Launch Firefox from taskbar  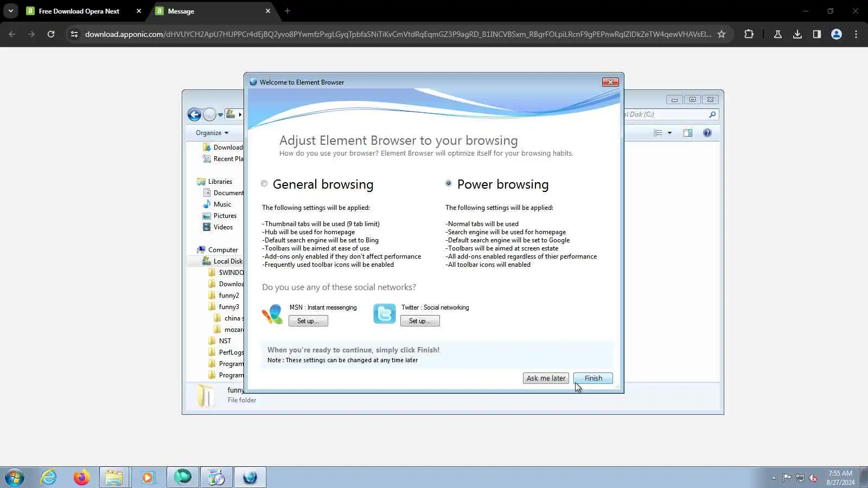point(81,477)
